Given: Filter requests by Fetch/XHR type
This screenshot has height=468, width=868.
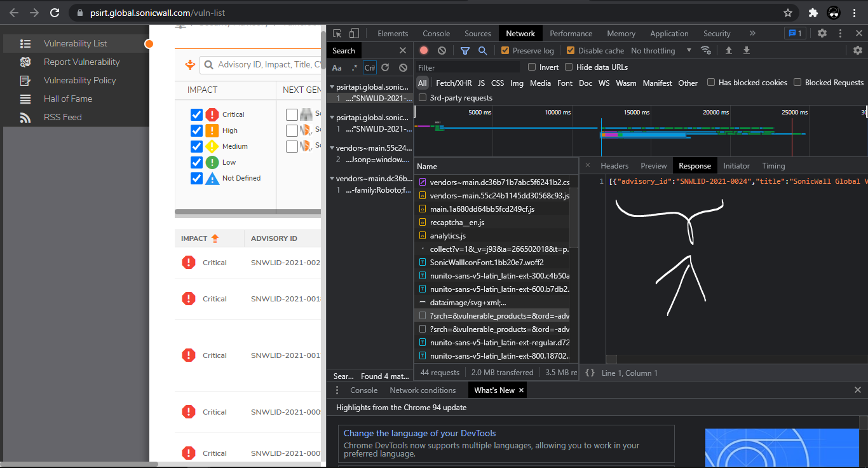Looking at the screenshot, I should 454,83.
